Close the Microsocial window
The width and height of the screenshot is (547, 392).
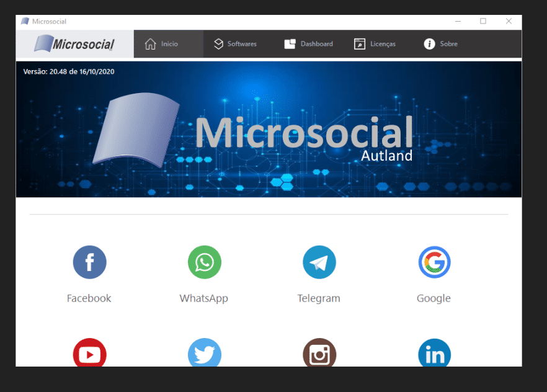(x=509, y=21)
